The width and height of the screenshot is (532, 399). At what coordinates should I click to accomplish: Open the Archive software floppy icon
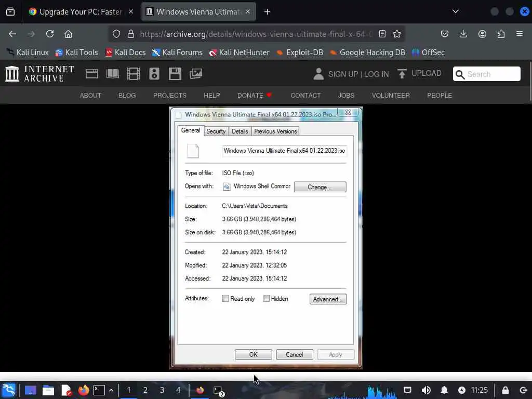coord(175,74)
